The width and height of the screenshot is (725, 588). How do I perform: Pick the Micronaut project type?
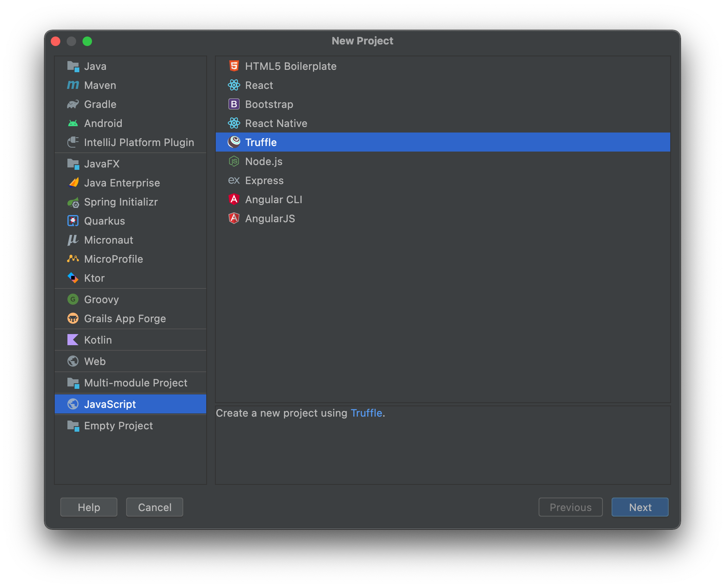point(130,240)
